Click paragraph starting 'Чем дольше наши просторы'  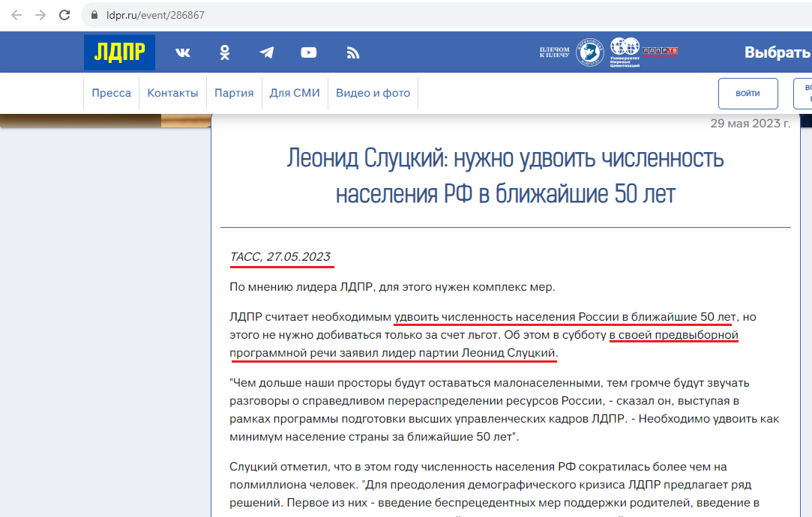pyautogui.click(x=505, y=410)
